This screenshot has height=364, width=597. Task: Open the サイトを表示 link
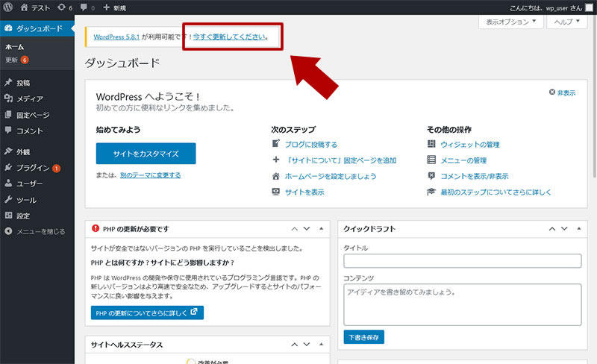coord(304,192)
